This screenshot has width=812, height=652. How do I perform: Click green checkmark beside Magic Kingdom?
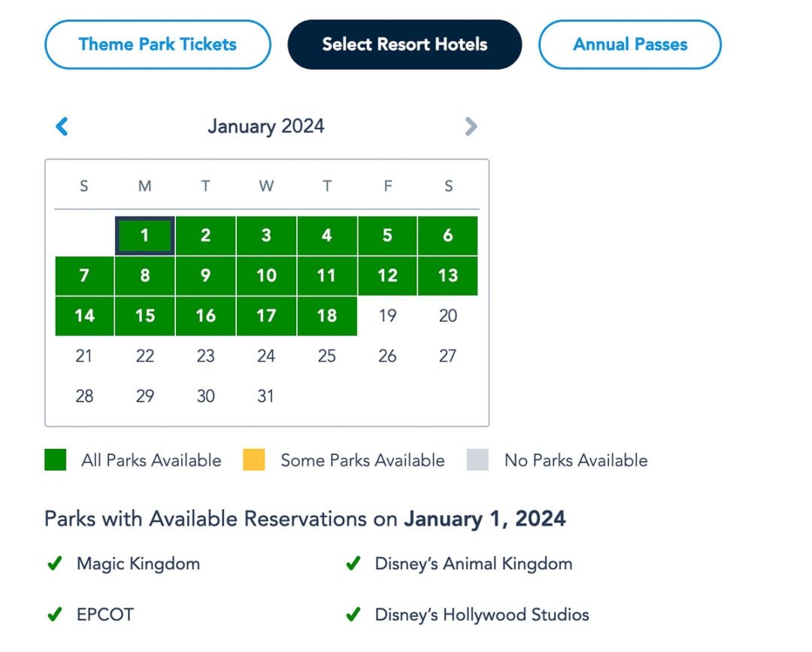tap(54, 563)
